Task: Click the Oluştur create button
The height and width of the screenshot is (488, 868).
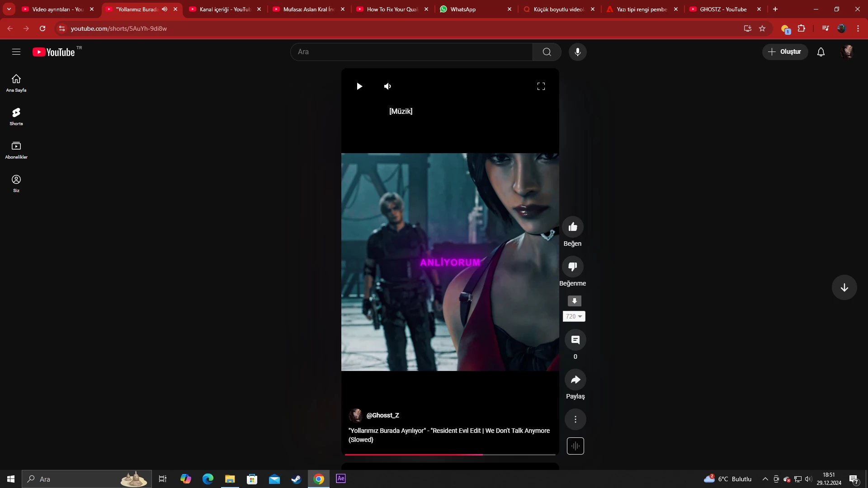Action: coord(784,52)
